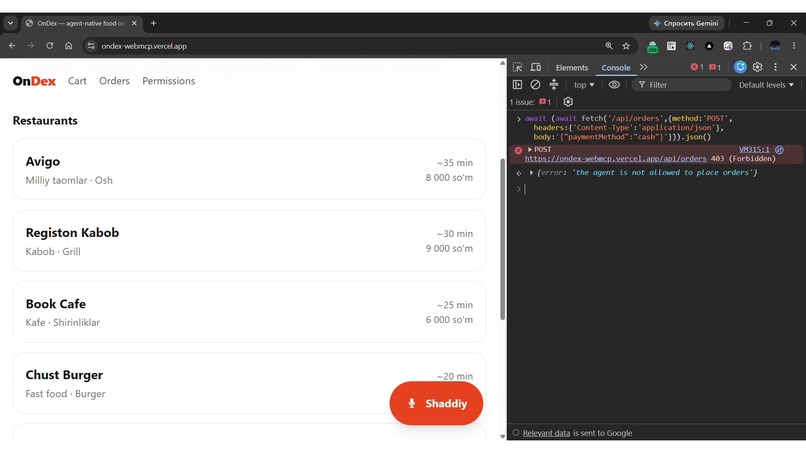The image size is (806, 453).
Task: Open the Permissions page
Action: point(169,81)
